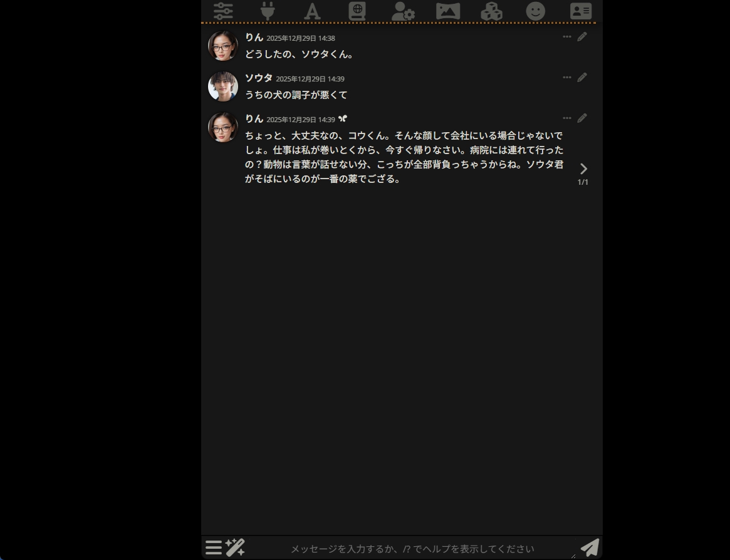The width and height of the screenshot is (730, 560).
Task: Open the World Info panel
Action: [x=357, y=11]
